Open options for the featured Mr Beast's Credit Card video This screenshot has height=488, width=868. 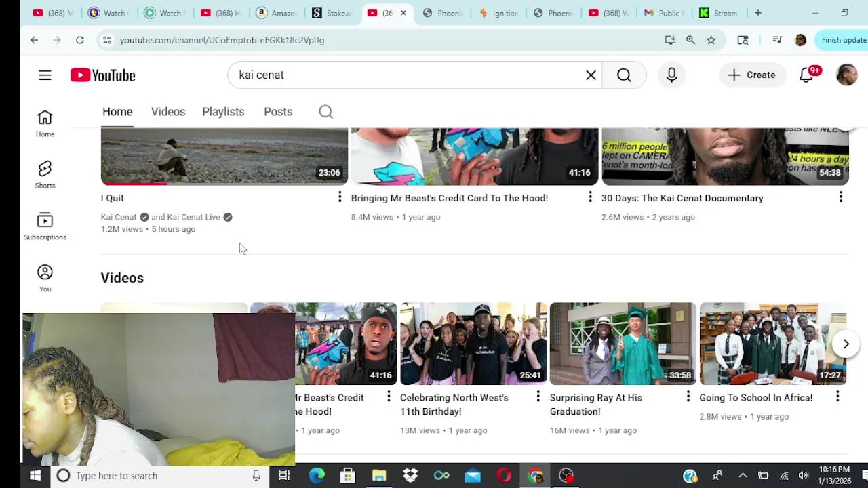[x=590, y=197]
